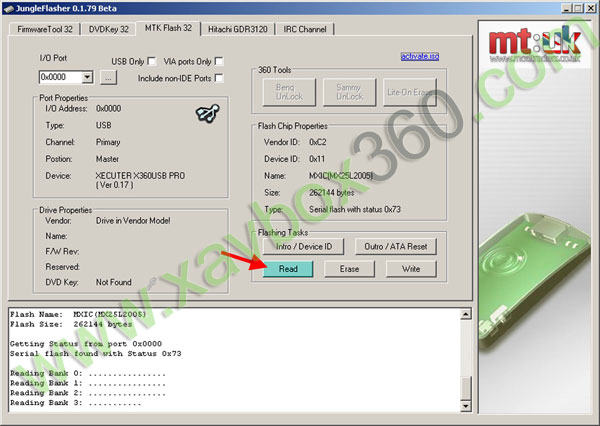Click the mt:uk logo banner
The height and width of the screenshot is (426, 600).
(x=535, y=46)
